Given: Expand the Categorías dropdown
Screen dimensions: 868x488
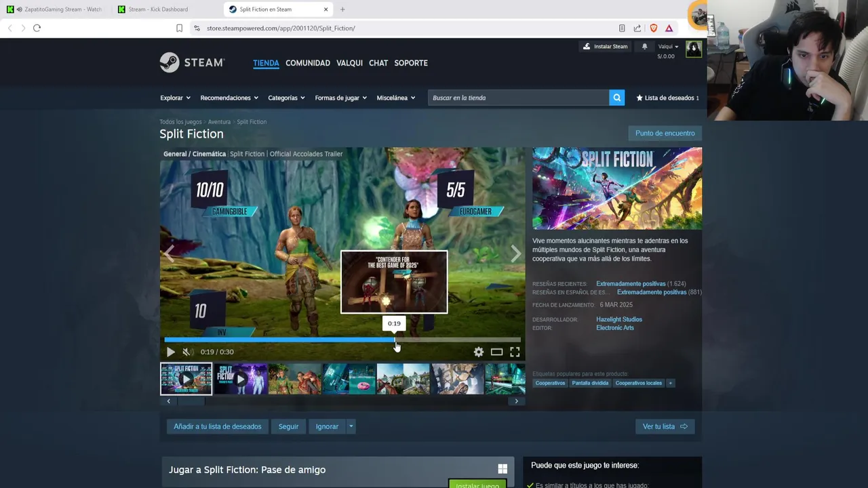Looking at the screenshot, I should point(286,98).
